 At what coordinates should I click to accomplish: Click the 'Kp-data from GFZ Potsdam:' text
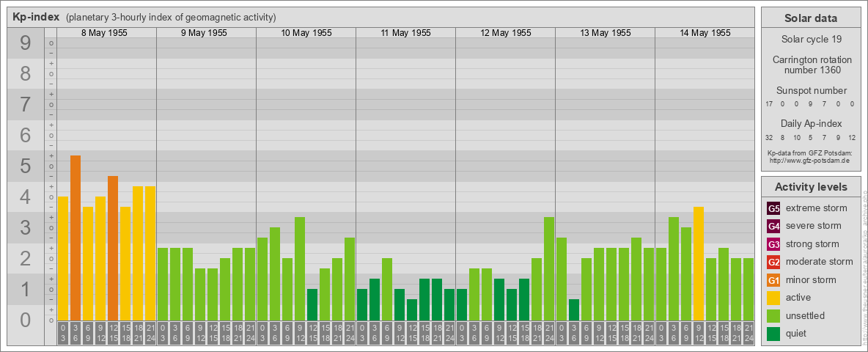811,153
